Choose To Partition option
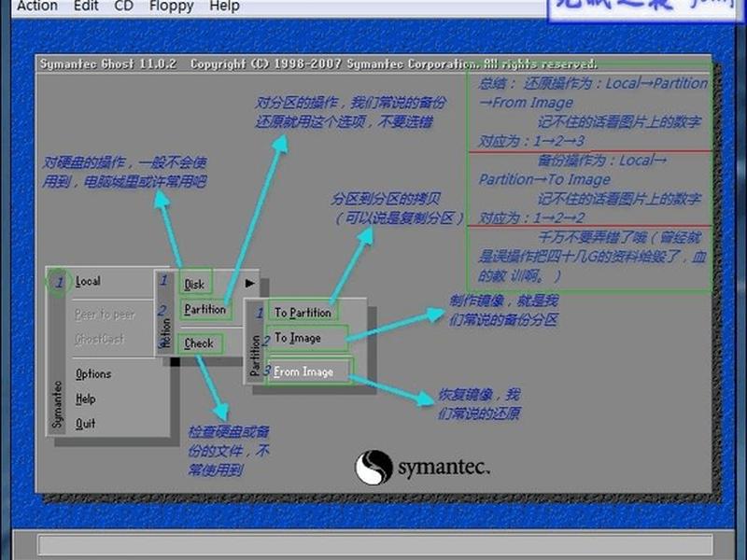The width and height of the screenshot is (747, 560). click(x=303, y=313)
